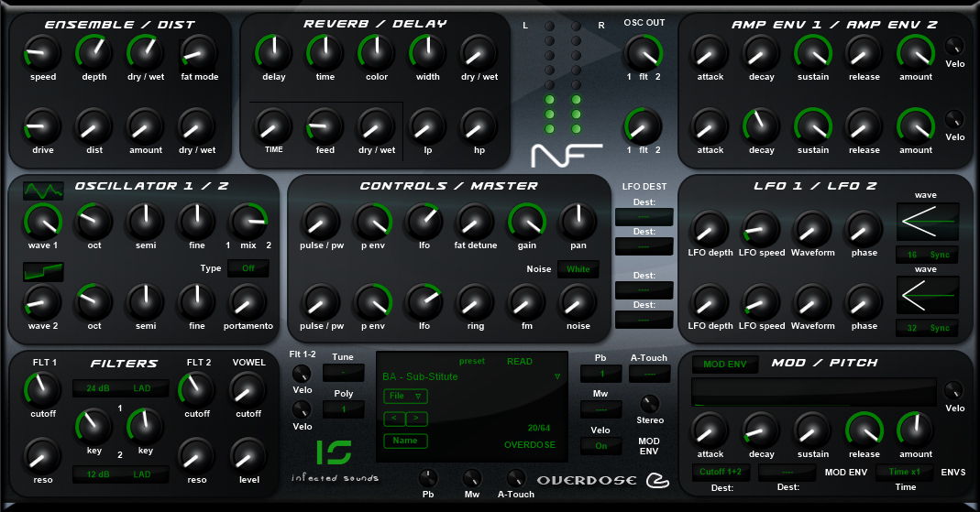Click the bottom A-Touch knob
The height and width of the screenshot is (512, 980).
(x=515, y=478)
